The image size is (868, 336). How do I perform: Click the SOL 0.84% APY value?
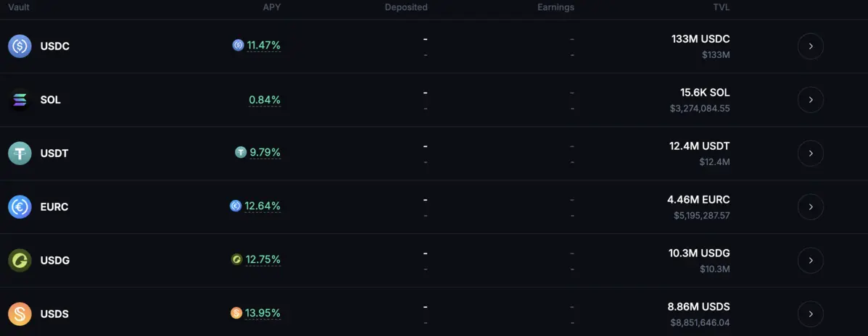[x=265, y=100]
